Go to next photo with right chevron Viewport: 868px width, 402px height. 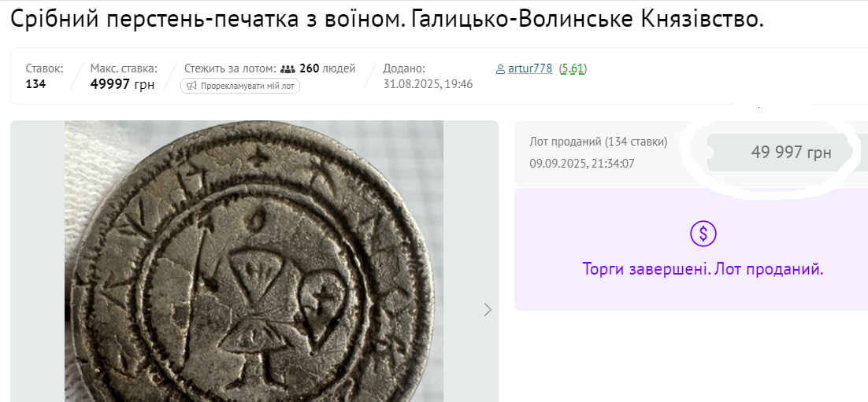488,310
